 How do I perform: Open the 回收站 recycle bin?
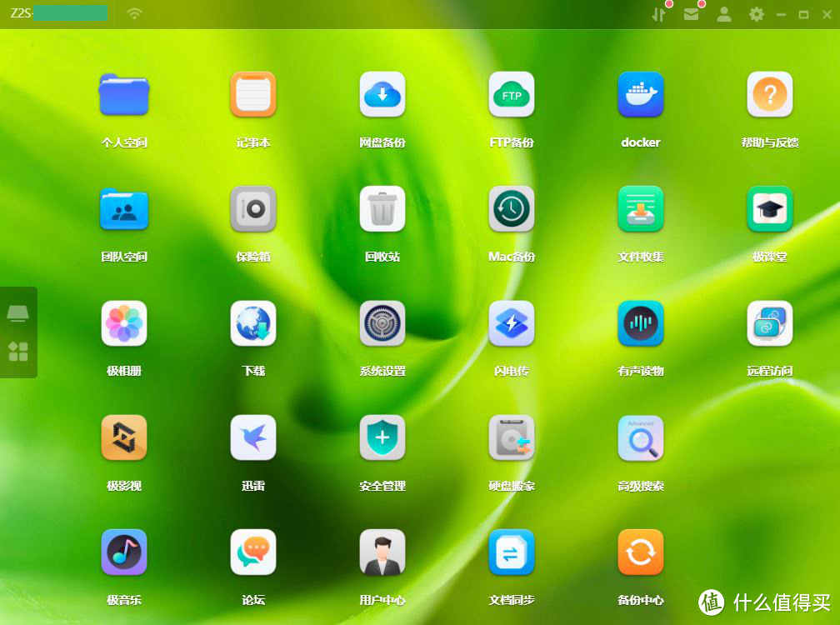(382, 209)
